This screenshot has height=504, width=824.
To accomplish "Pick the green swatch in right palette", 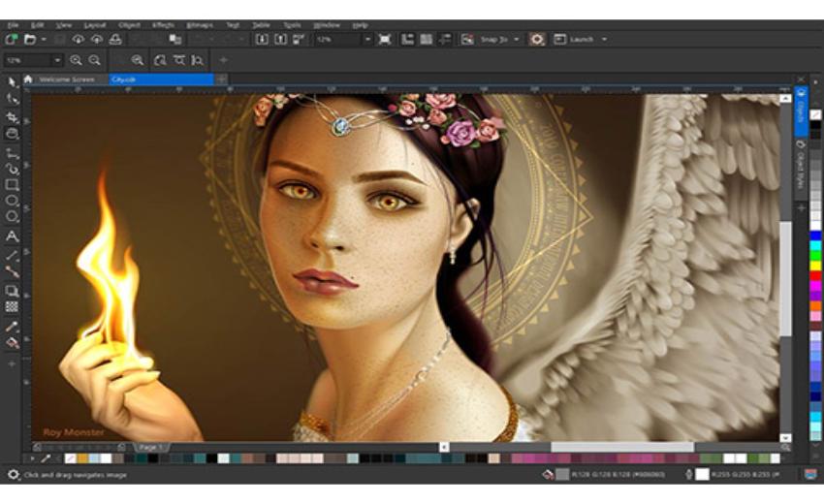I will (815, 256).
